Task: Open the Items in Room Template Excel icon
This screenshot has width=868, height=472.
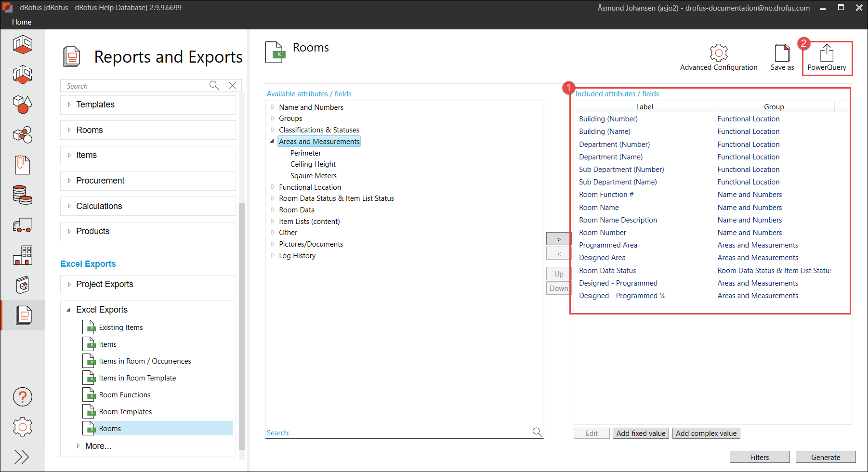Action: point(89,378)
